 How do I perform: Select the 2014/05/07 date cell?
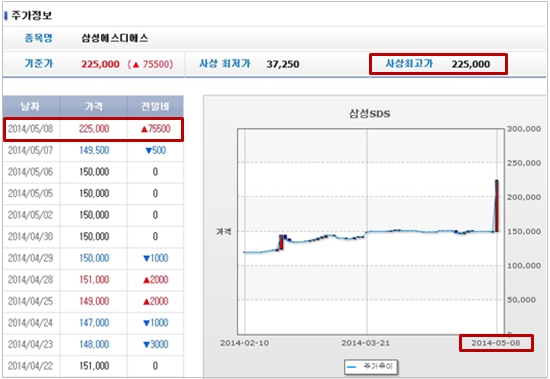pos(31,151)
